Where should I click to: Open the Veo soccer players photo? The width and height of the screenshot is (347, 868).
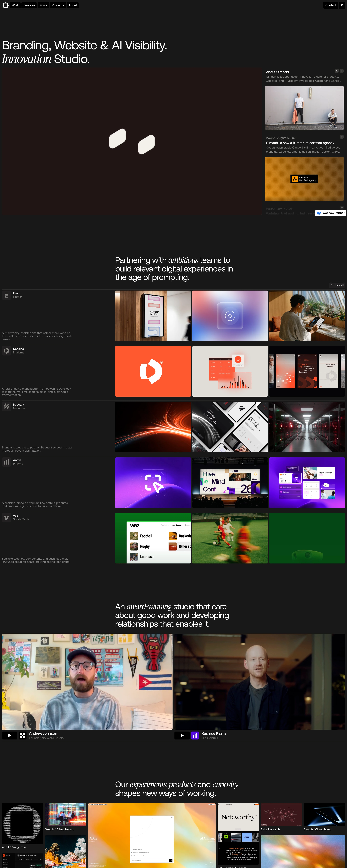click(230, 538)
